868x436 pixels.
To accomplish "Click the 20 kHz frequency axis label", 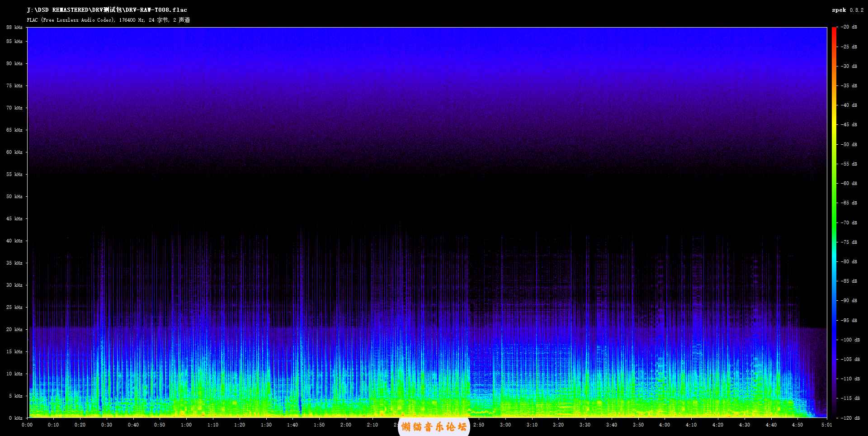I will coord(14,329).
